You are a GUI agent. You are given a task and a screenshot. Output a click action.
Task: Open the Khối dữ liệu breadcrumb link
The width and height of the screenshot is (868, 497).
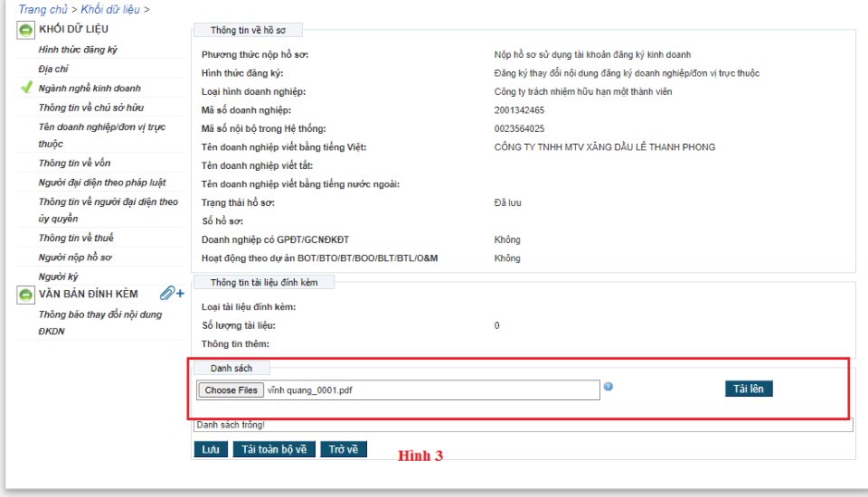(x=110, y=9)
